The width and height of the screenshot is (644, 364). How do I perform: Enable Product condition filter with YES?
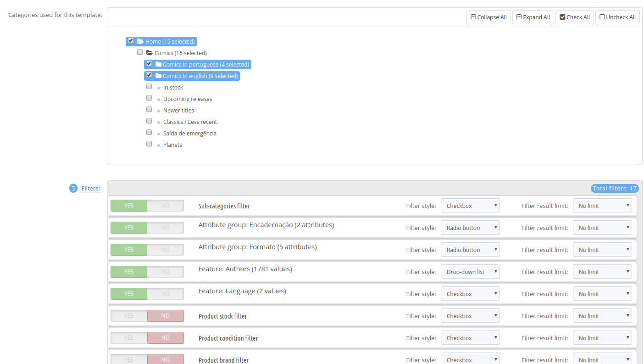tap(129, 338)
